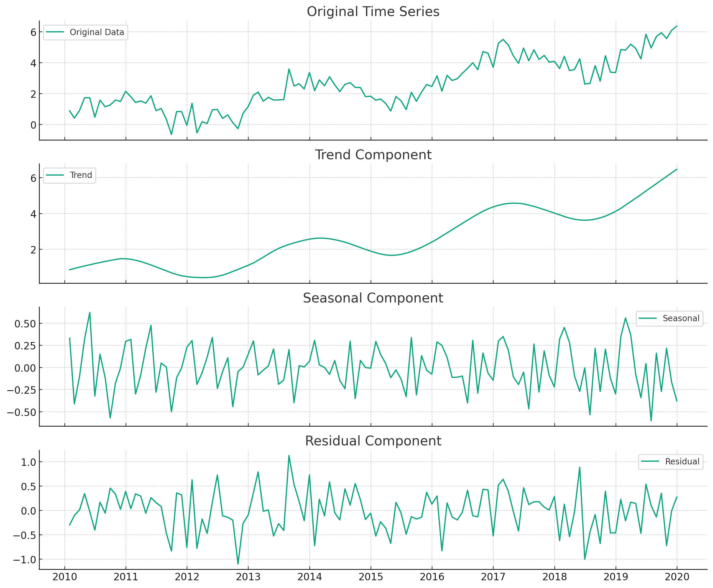Image resolution: width=713 pixels, height=588 pixels.
Task: Click the green line sample in Seasonal legend
Action: coord(647,319)
